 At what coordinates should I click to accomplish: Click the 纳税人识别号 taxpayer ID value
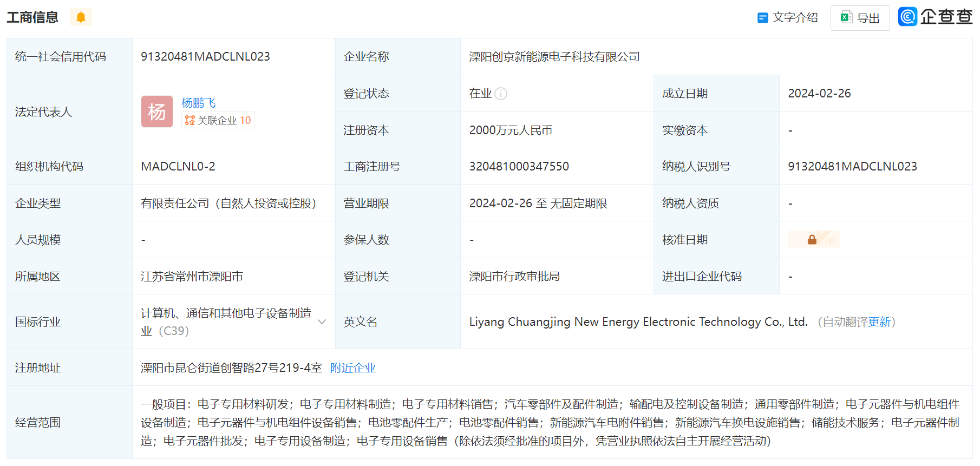point(852,167)
